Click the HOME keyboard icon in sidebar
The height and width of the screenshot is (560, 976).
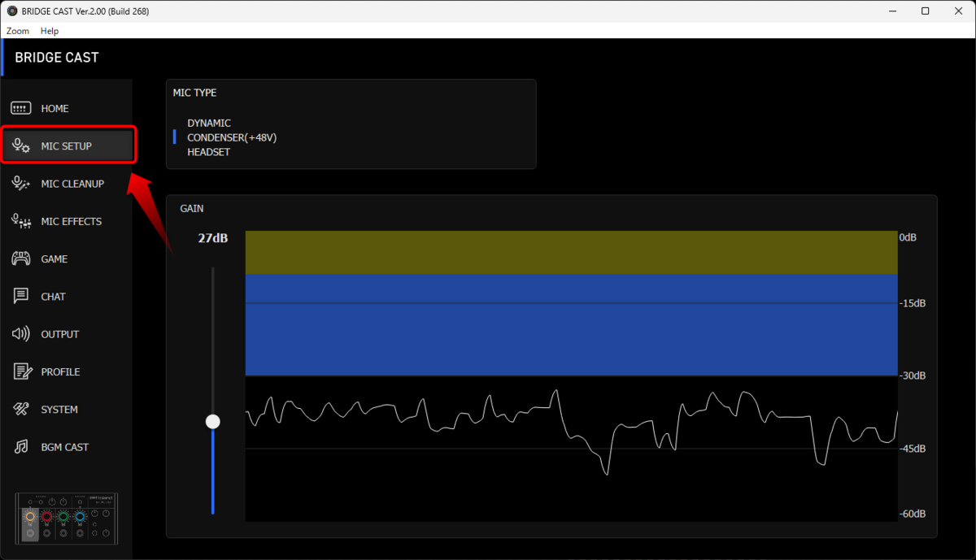tap(21, 108)
